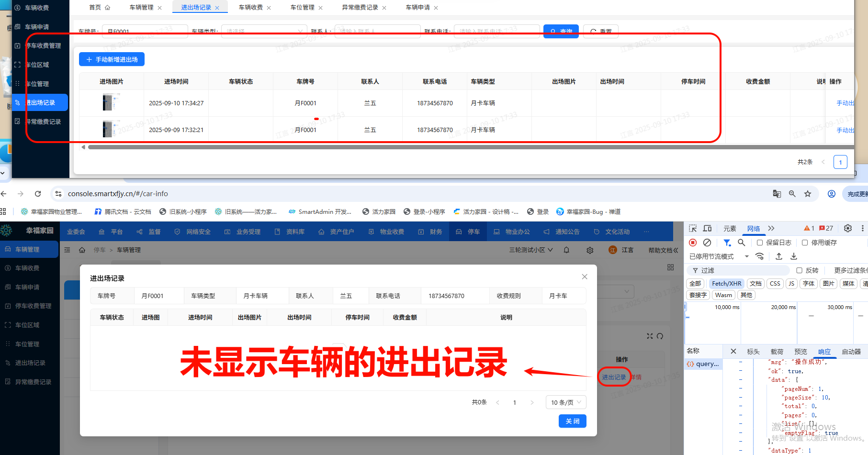Open the 车辆类型 请选择 dropdown
This screenshot has height=455, width=868.
pyautogui.click(x=263, y=31)
